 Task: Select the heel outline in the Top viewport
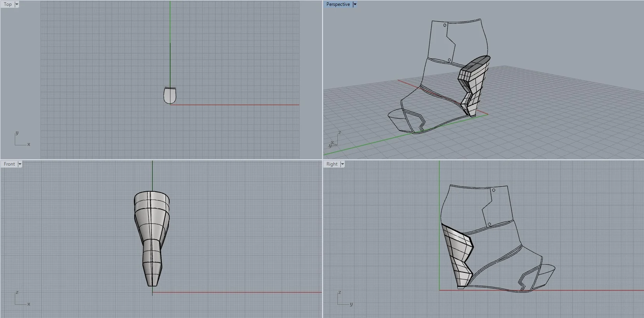pos(170,95)
